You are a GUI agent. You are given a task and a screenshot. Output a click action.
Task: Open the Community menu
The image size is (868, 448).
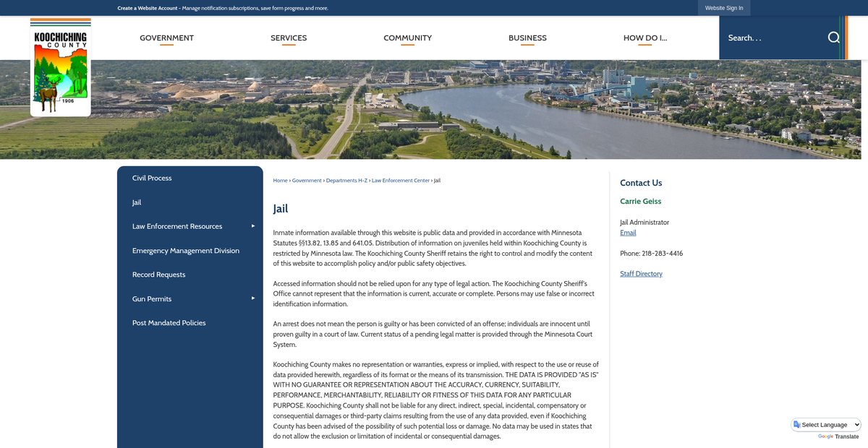coord(407,38)
